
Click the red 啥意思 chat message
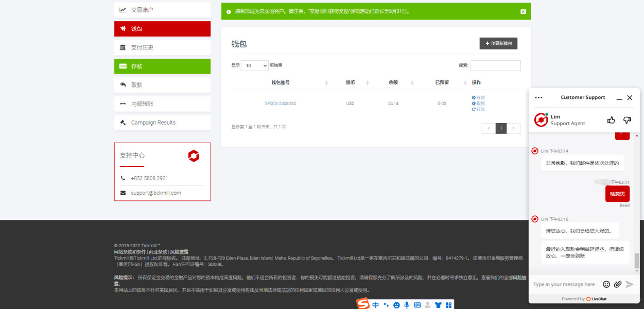pyautogui.click(x=617, y=194)
